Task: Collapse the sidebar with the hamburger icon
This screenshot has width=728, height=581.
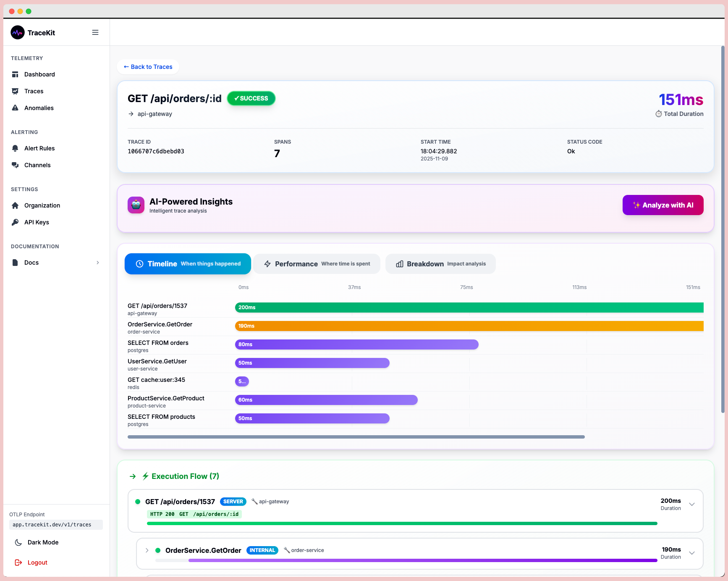Action: tap(95, 32)
